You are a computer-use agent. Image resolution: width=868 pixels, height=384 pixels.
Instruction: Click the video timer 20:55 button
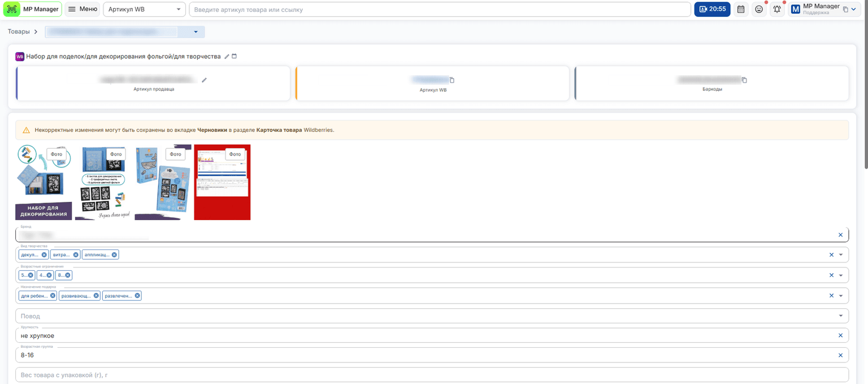(x=712, y=9)
